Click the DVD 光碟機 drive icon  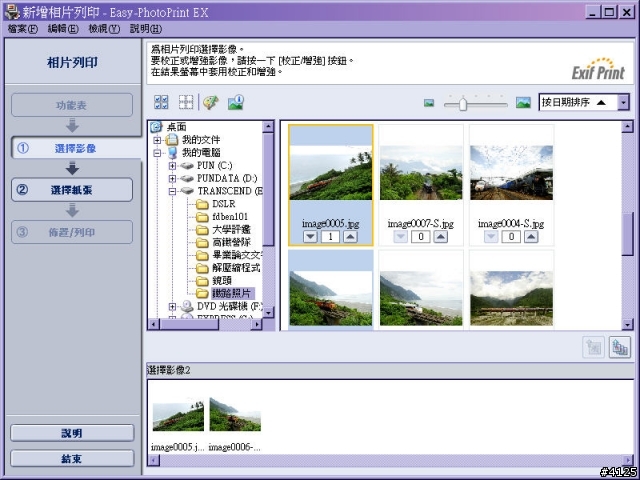(x=187, y=306)
